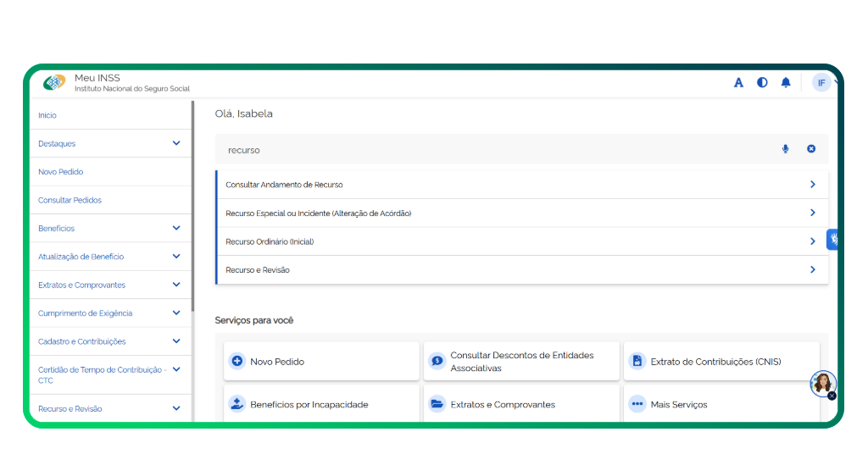Open the virtual assistant avatar chat
This screenshot has height=454, width=868.
(x=822, y=383)
